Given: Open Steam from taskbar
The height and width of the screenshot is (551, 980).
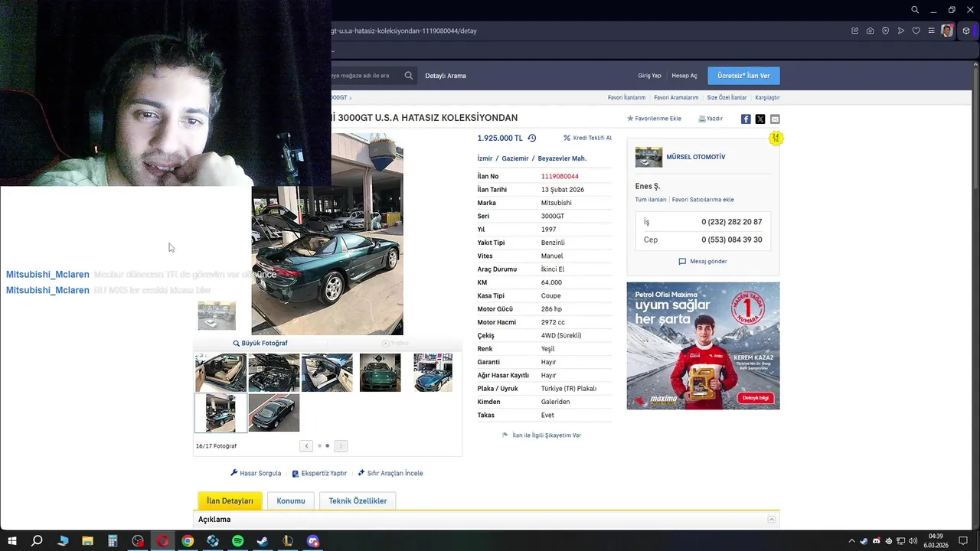Looking at the screenshot, I should coord(263,541).
